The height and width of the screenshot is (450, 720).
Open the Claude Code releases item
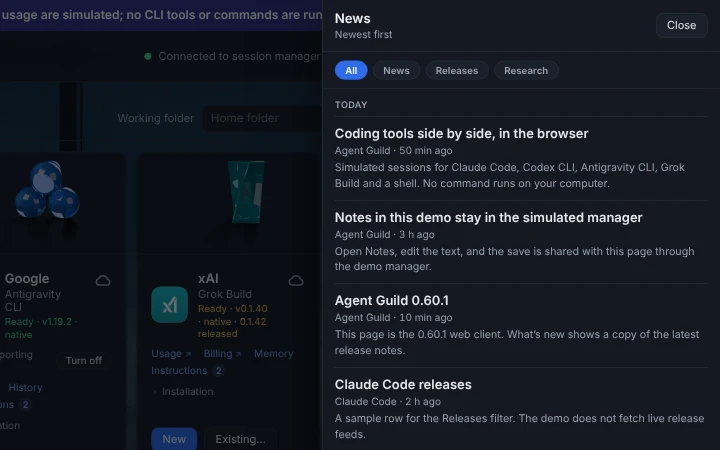[403, 384]
